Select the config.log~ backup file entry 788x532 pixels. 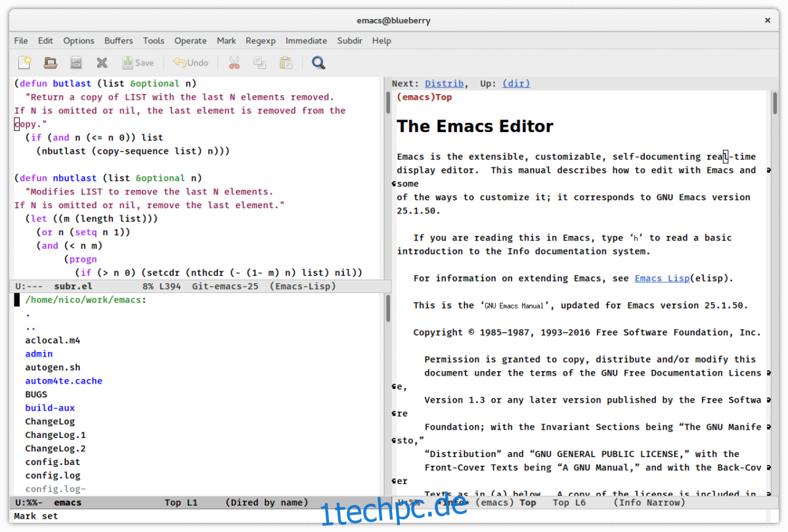click(x=55, y=489)
